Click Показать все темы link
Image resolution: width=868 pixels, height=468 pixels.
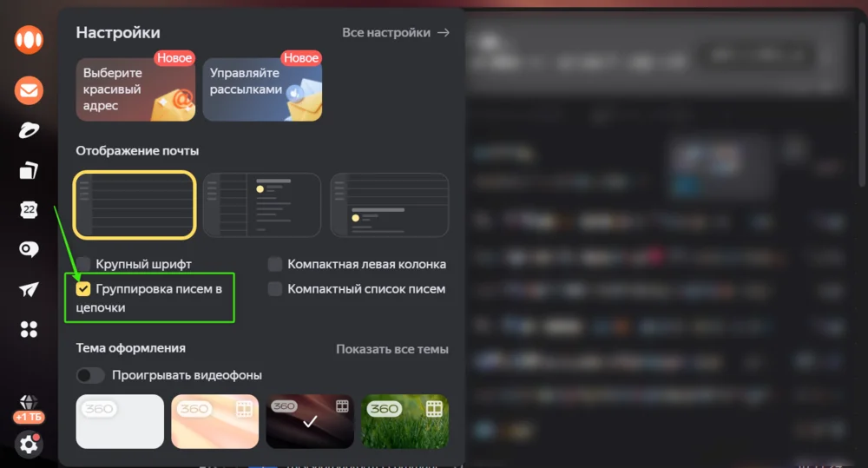click(x=392, y=349)
